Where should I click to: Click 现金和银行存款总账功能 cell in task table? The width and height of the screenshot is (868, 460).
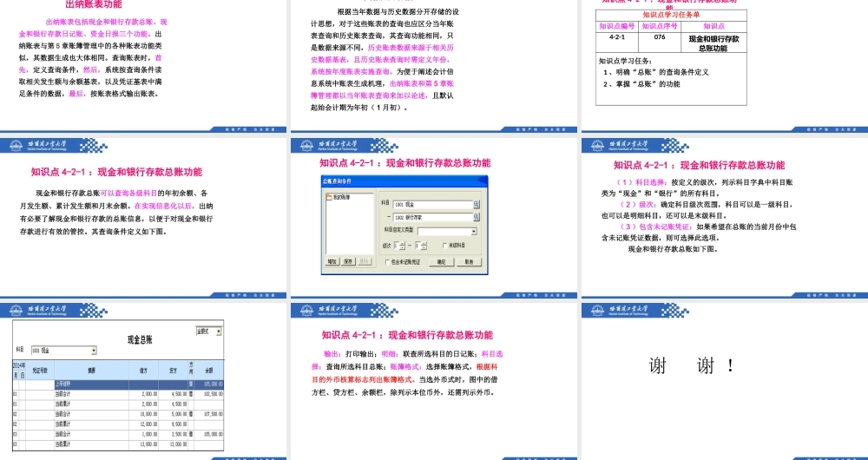(713, 43)
